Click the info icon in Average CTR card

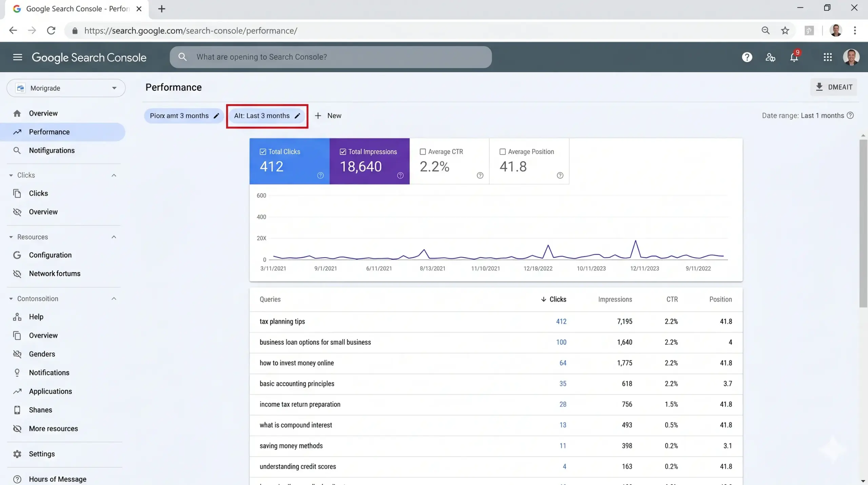480,175
